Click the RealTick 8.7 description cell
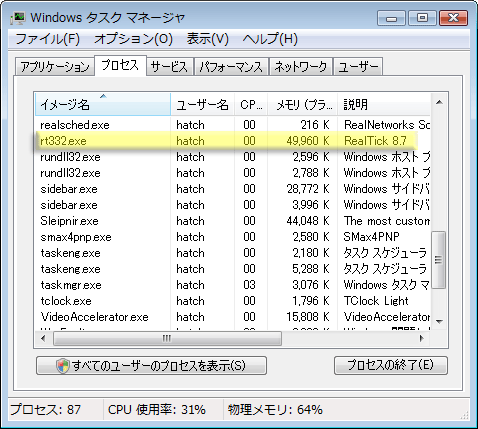478x429 pixels. point(375,141)
